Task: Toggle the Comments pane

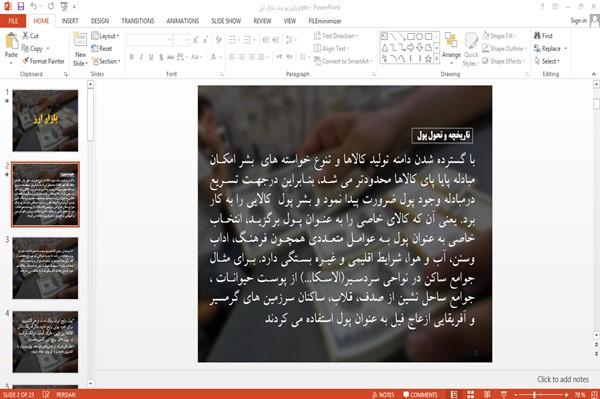Action: click(420, 394)
